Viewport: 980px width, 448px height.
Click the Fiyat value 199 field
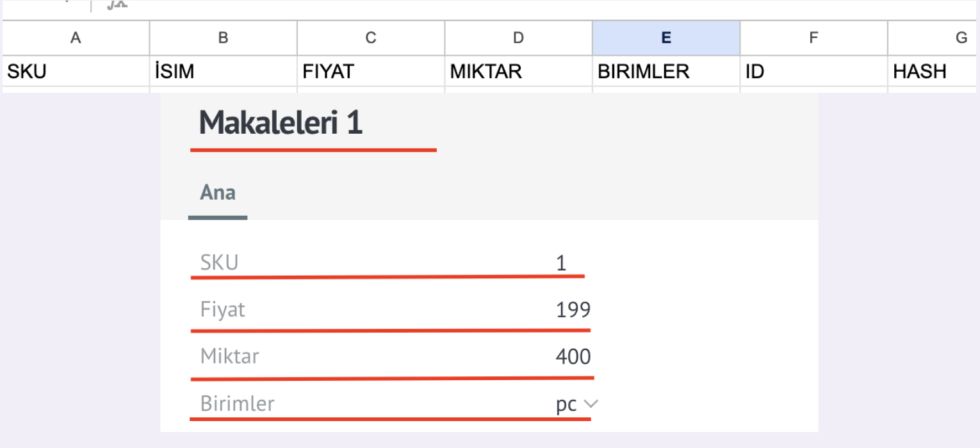[390, 310]
